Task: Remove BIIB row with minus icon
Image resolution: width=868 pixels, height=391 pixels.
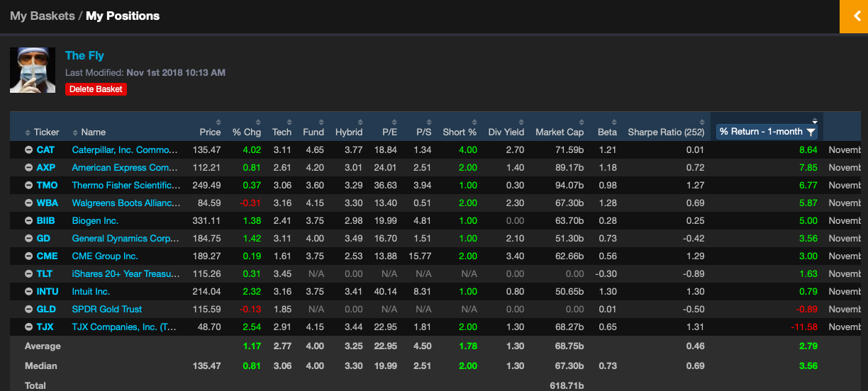Action: pos(28,221)
